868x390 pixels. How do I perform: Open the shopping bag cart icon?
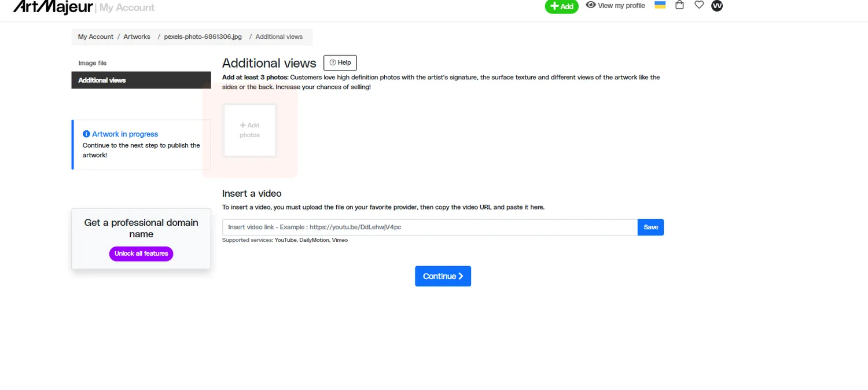click(680, 5)
